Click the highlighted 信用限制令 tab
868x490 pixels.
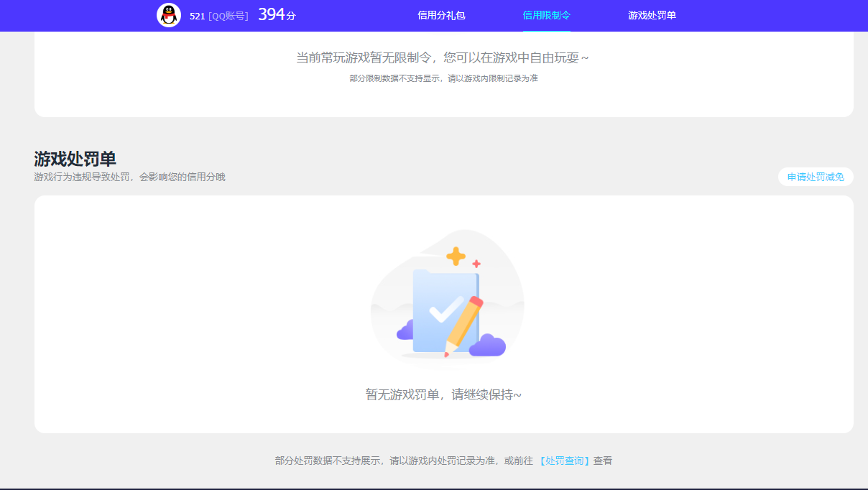point(546,14)
